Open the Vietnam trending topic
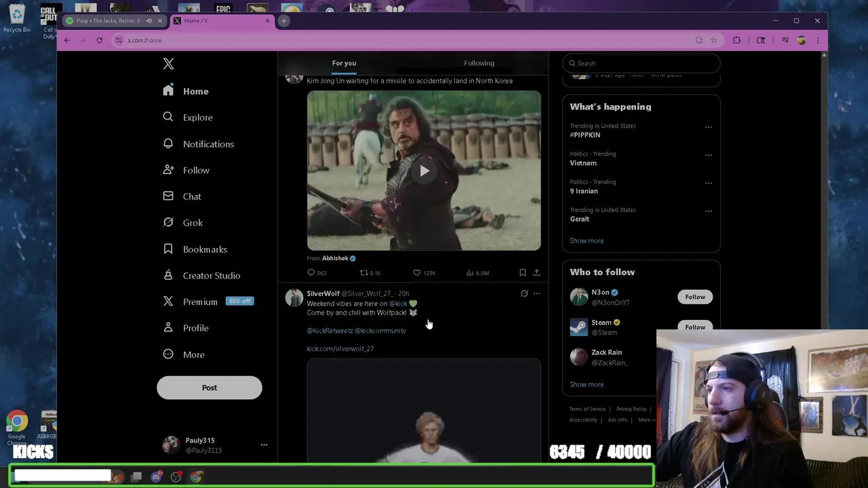The image size is (868, 488). point(583,163)
